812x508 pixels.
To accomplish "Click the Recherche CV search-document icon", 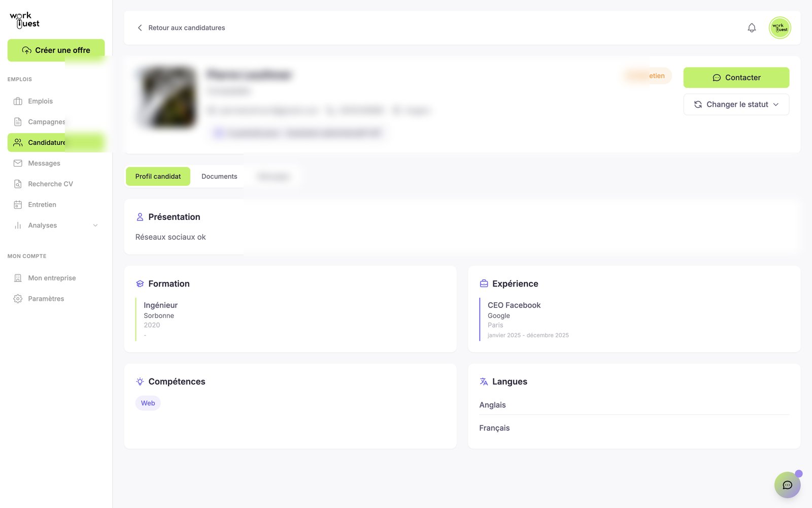I will (18, 184).
